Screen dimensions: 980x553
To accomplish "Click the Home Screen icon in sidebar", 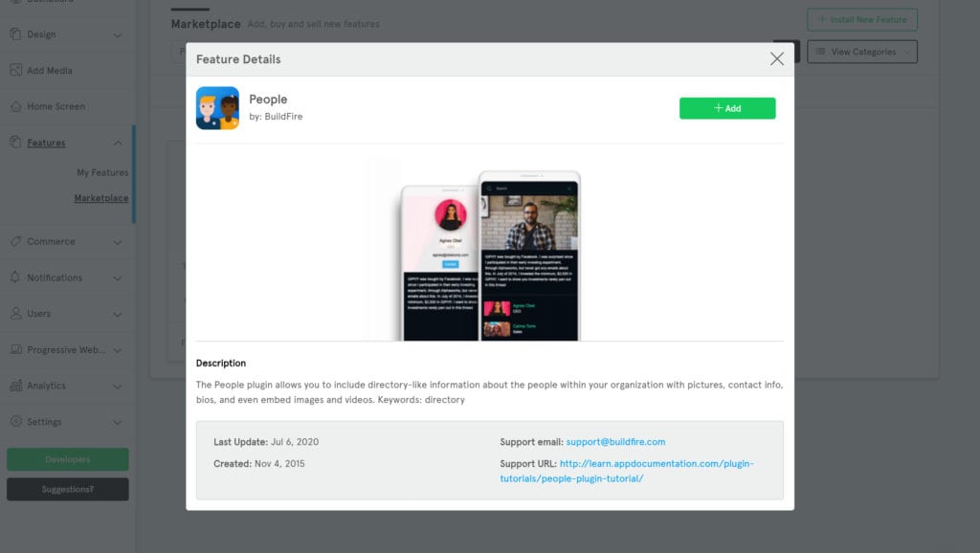I will pyautogui.click(x=15, y=106).
